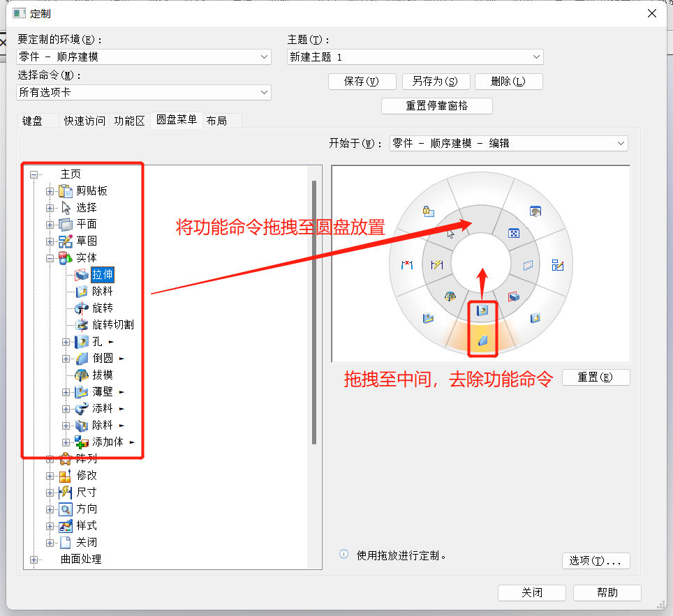
Task: Open the 开始于 dropdown list
Action: tap(509, 143)
